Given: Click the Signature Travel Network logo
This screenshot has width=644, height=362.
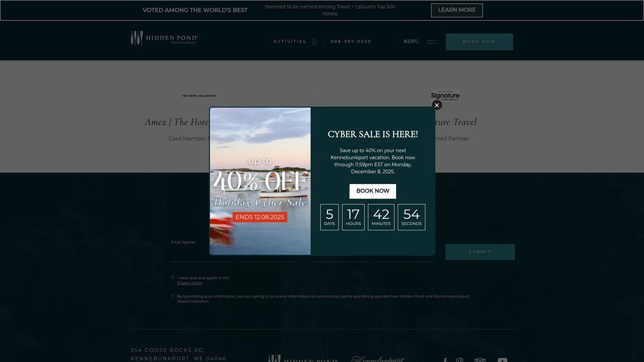Looking at the screenshot, I should tap(445, 95).
